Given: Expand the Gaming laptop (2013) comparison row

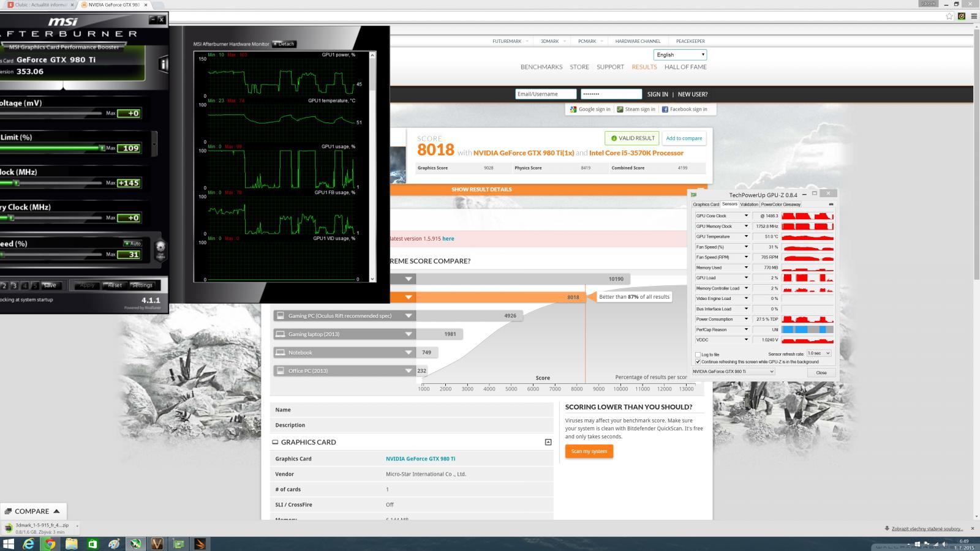Looking at the screenshot, I should click(409, 334).
